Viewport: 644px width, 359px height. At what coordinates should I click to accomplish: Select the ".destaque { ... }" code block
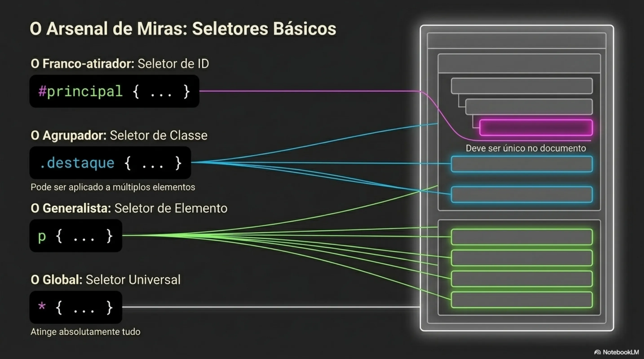(110, 163)
